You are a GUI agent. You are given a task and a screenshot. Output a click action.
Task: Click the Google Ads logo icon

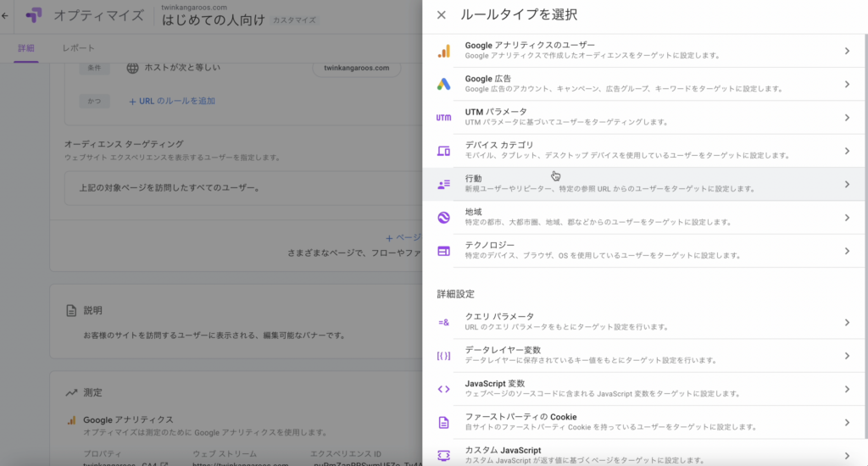[443, 84]
